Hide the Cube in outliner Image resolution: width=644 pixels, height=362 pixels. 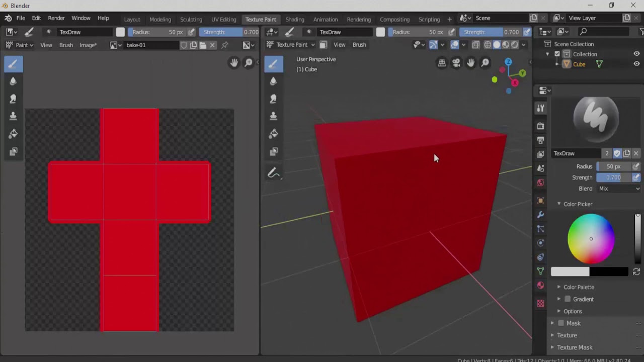click(x=636, y=64)
